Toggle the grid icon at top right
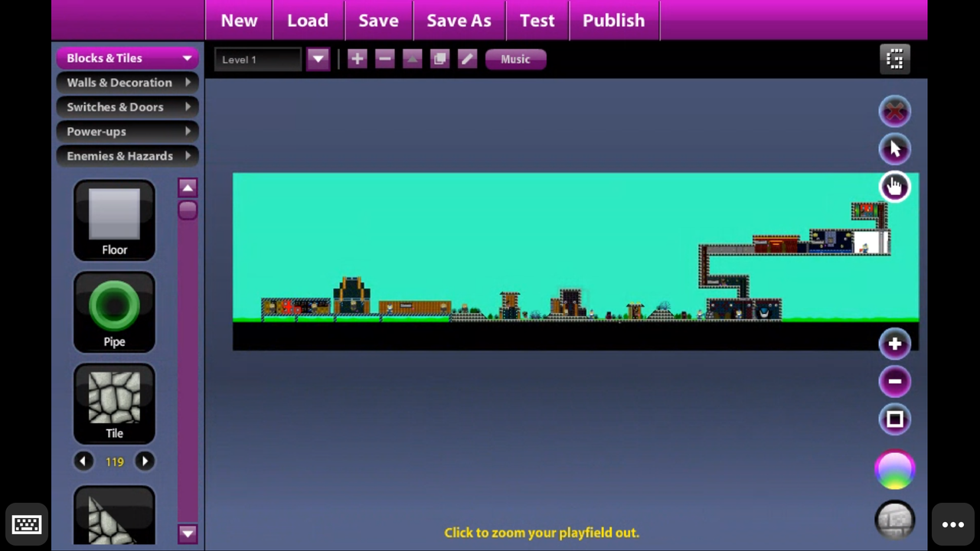The height and width of the screenshot is (551, 980). [x=895, y=59]
